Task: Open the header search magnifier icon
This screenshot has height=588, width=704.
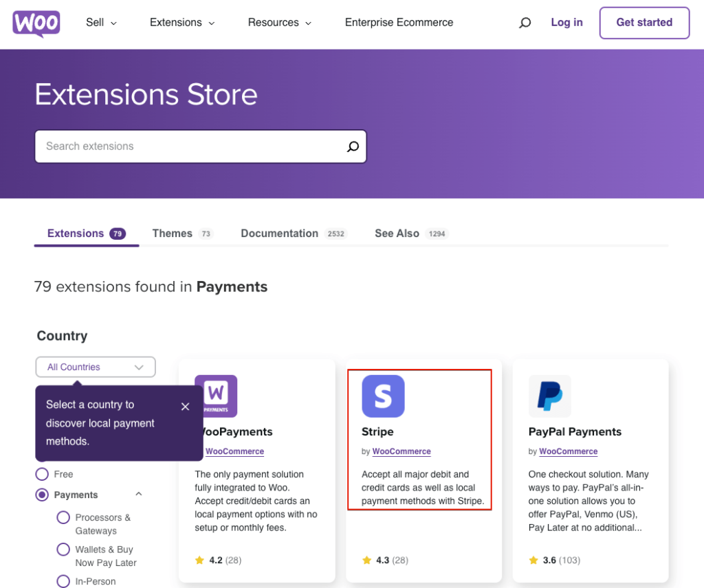Action: click(x=525, y=23)
